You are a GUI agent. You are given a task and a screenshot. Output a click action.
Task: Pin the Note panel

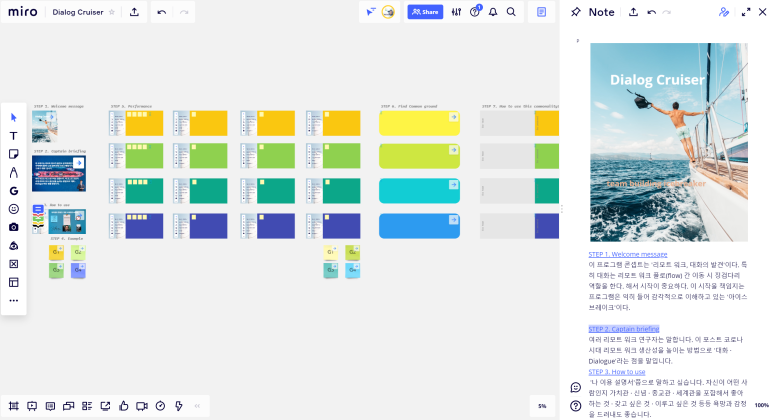pyautogui.click(x=576, y=12)
